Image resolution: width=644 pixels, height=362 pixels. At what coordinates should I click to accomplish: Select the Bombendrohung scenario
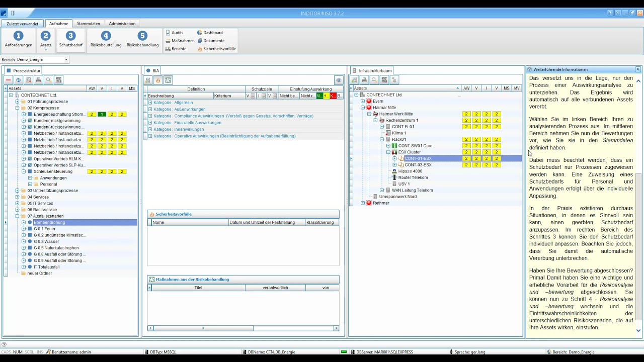tap(49, 222)
